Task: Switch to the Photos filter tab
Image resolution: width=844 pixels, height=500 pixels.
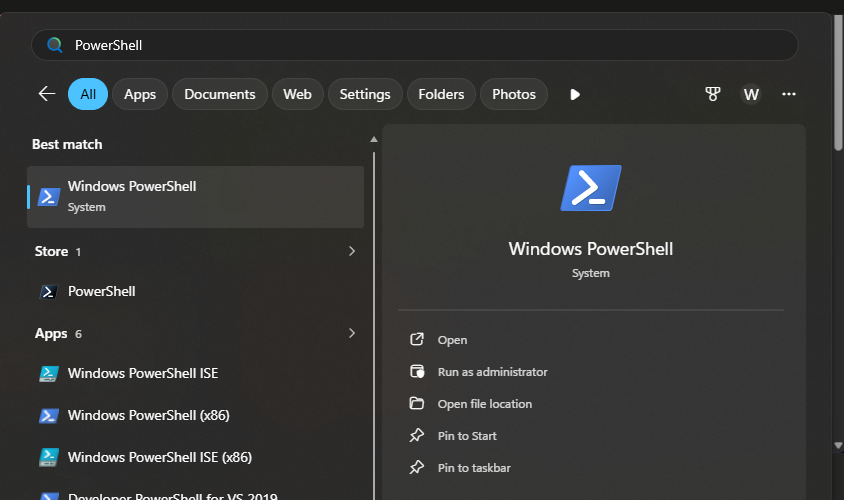Action: point(514,94)
